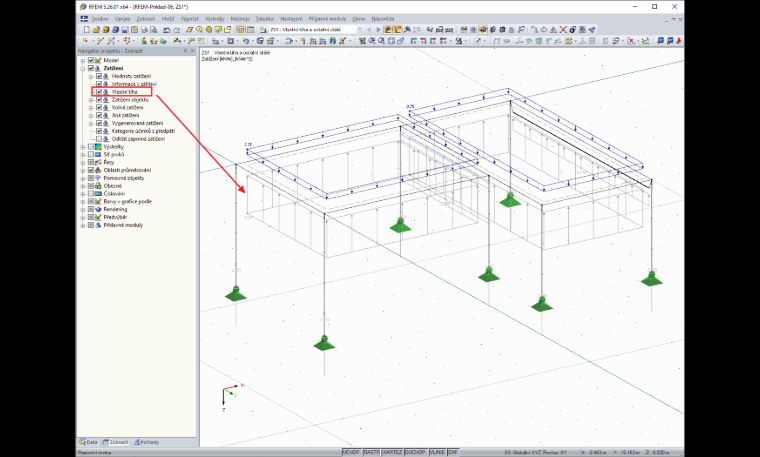Go to previous load case arrow
This screenshot has height=457, width=760.
tap(369, 30)
